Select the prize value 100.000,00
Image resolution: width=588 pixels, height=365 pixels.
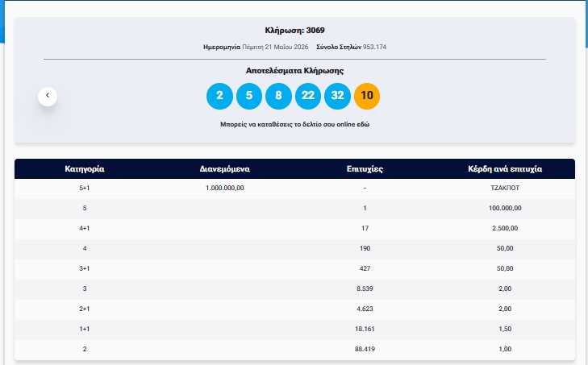[x=505, y=208]
